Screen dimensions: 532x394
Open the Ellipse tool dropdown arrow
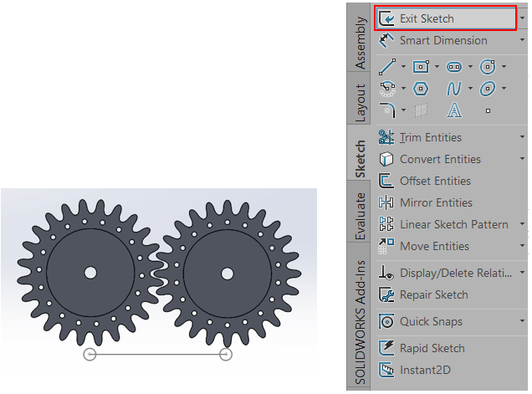pyautogui.click(x=504, y=89)
